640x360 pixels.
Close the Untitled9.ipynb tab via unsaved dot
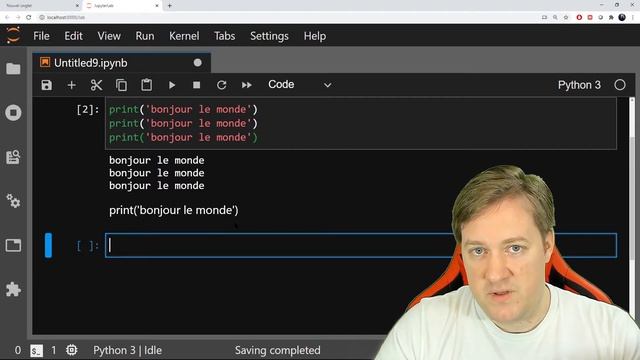click(198, 63)
